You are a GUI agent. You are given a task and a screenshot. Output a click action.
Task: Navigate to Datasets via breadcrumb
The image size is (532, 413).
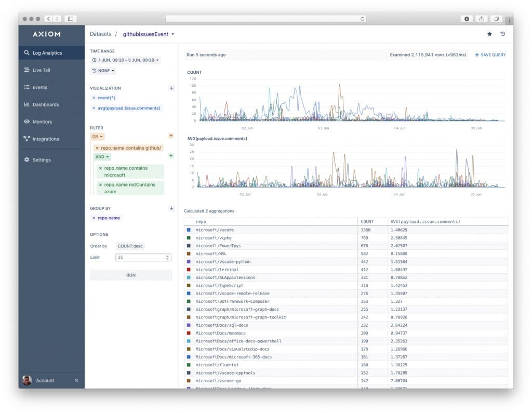[100, 34]
